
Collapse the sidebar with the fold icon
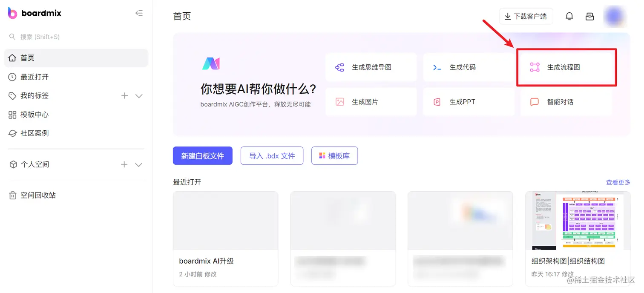139,13
